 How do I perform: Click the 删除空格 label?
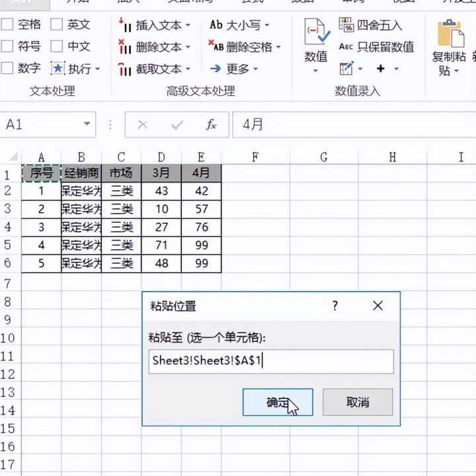point(249,47)
